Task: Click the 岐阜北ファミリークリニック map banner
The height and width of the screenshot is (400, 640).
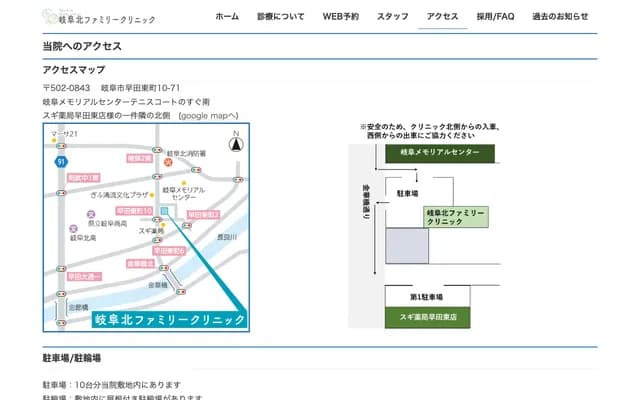Action: 170,320
